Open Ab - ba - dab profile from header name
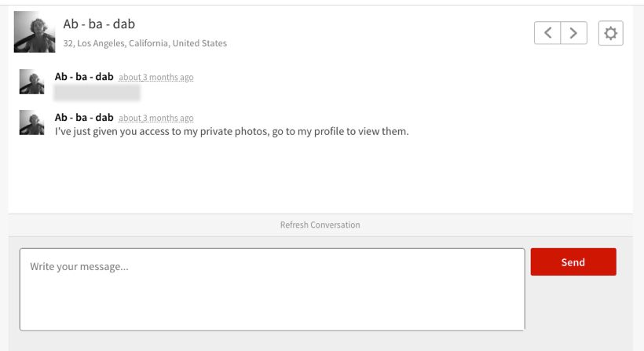 click(x=99, y=24)
